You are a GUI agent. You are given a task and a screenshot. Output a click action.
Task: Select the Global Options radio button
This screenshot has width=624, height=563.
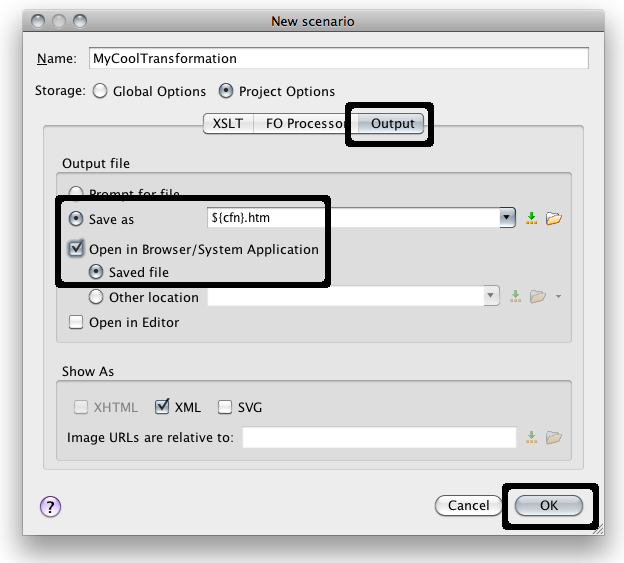tap(100, 91)
